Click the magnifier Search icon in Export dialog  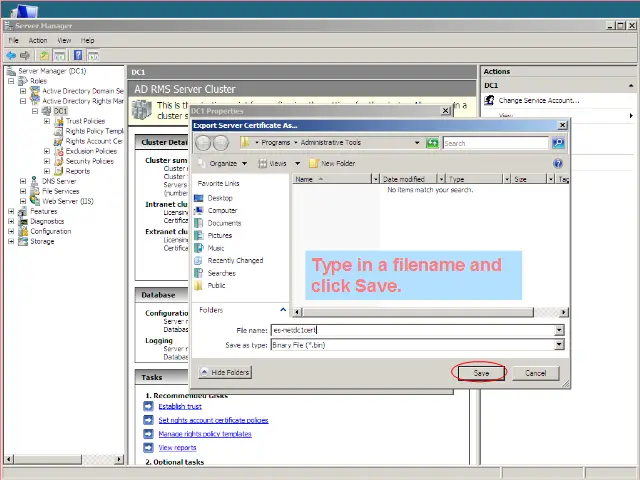click(558, 143)
